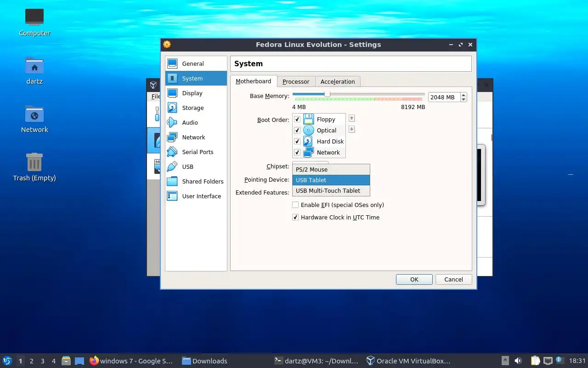Open the Serial Ports category
588x368 pixels.
[x=196, y=152]
